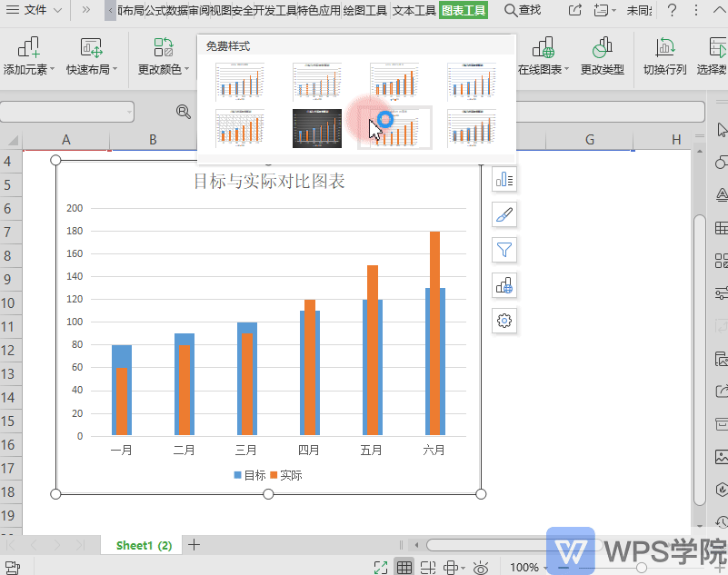Image resolution: width=728 pixels, height=575 pixels.
Task: Open the vertical three-dot more menu
Action: click(x=696, y=10)
